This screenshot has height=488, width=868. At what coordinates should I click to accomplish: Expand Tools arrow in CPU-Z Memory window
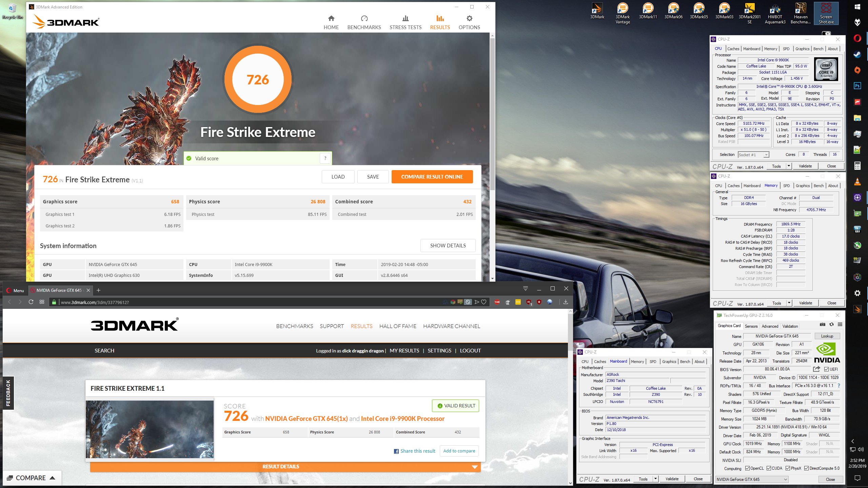[x=789, y=303]
